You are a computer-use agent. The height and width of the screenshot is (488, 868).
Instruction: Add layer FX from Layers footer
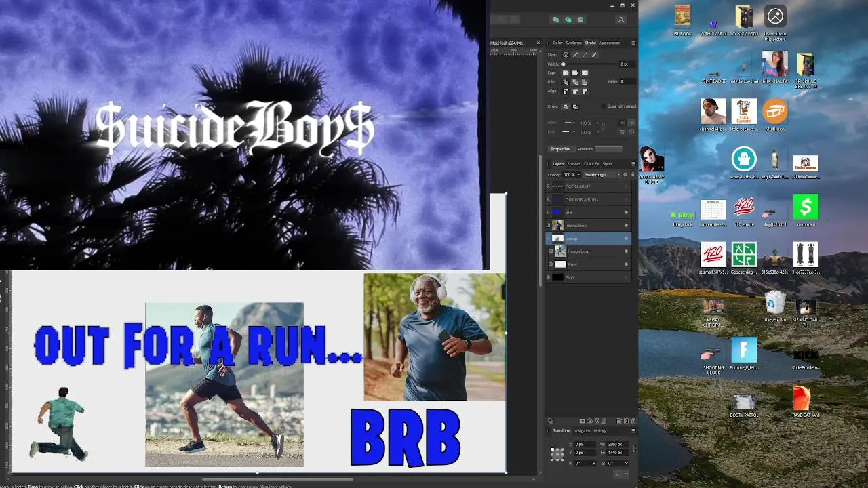point(597,421)
